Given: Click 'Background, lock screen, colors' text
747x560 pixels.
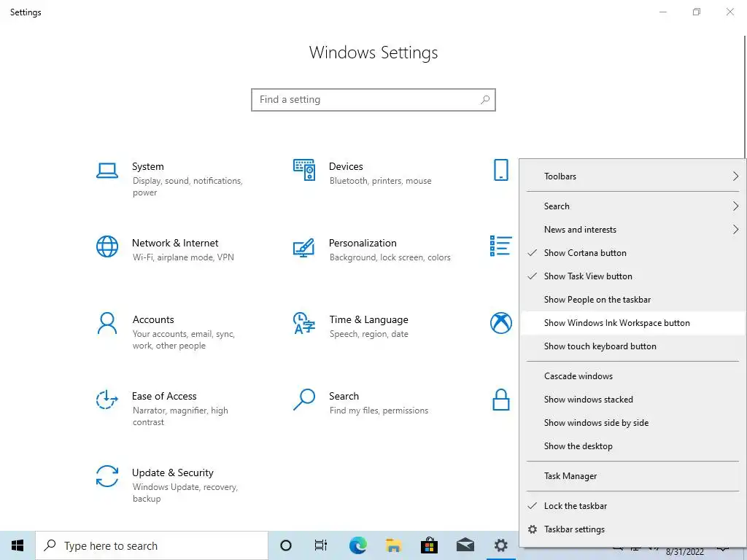Looking at the screenshot, I should (x=390, y=257).
